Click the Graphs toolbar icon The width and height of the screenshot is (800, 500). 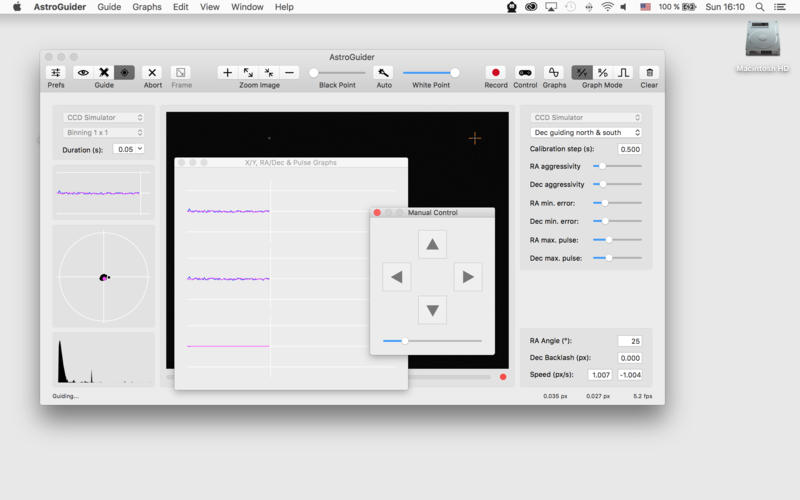(554, 73)
